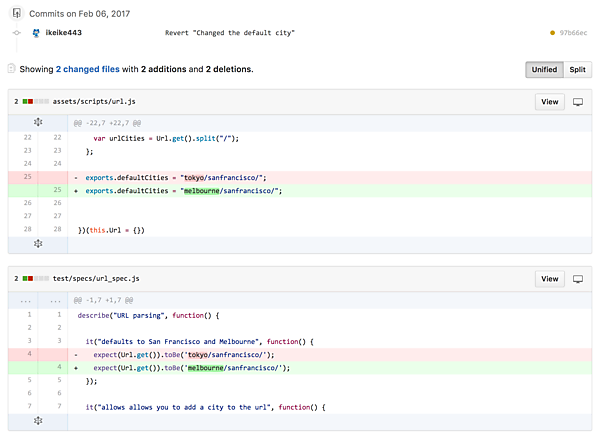Click the desktop display icon for url.js
This screenshot has width=600, height=437.
click(577, 102)
